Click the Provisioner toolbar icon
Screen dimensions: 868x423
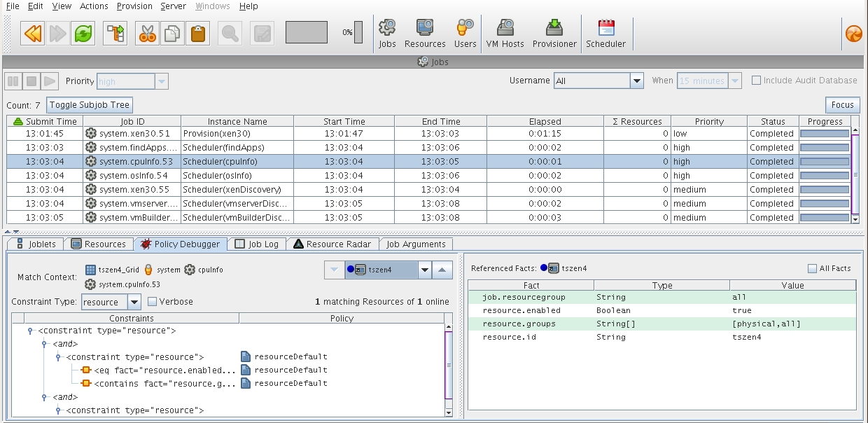click(x=554, y=33)
